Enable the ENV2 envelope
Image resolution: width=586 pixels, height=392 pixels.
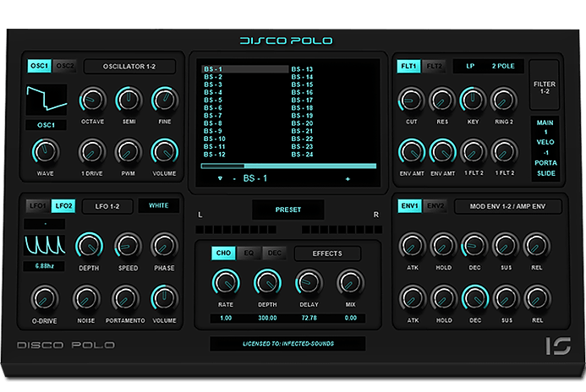435,206
